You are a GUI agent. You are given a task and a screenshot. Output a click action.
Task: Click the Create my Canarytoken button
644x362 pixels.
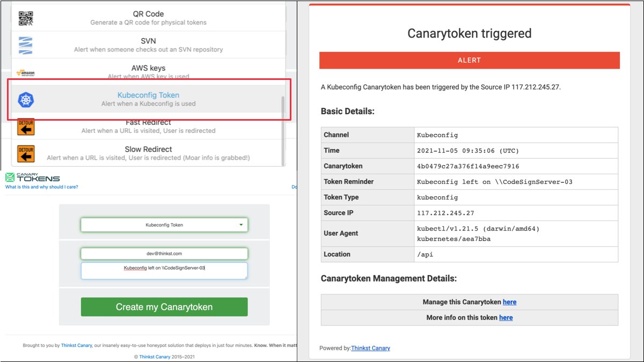click(164, 307)
